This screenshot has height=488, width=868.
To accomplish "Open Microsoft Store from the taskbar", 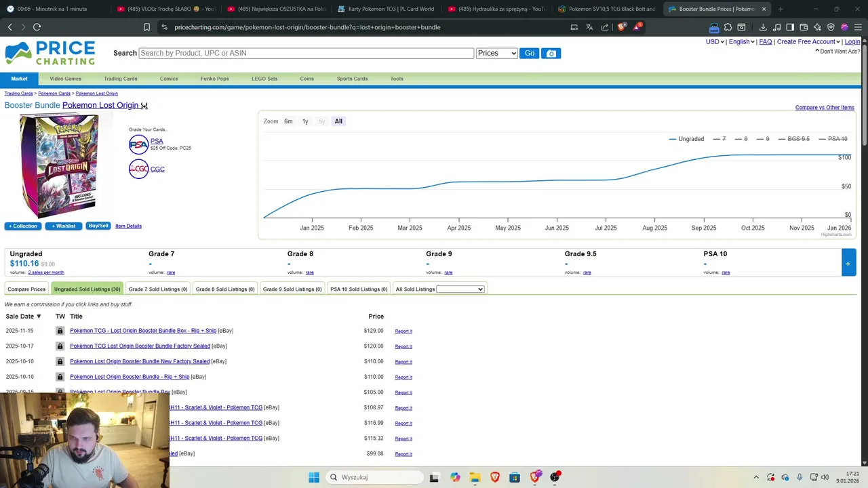I will pyautogui.click(x=515, y=477).
